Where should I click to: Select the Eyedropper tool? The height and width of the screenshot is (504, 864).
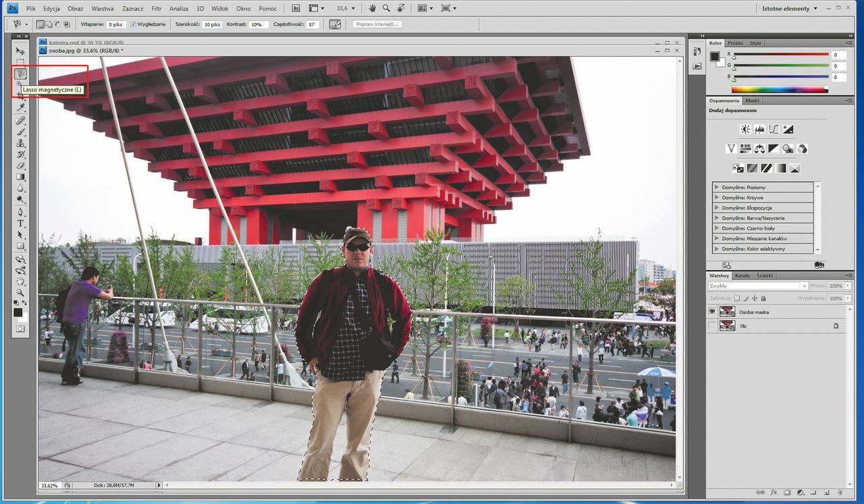(20, 107)
